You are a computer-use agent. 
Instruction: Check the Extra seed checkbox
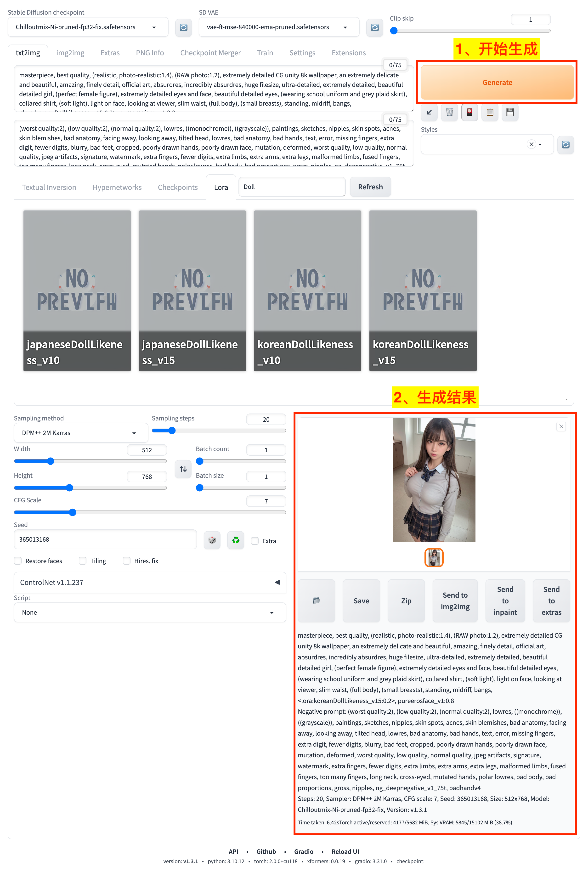[x=255, y=541]
